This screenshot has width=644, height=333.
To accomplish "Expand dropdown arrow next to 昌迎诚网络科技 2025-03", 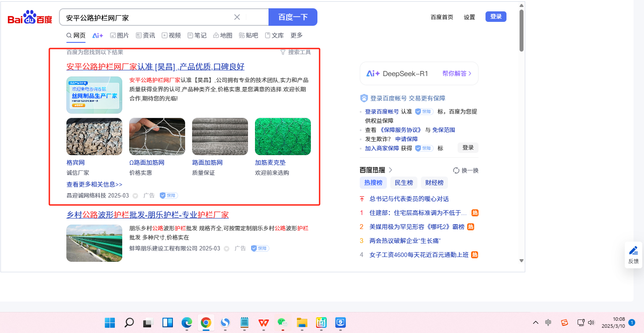I will 135,196.
